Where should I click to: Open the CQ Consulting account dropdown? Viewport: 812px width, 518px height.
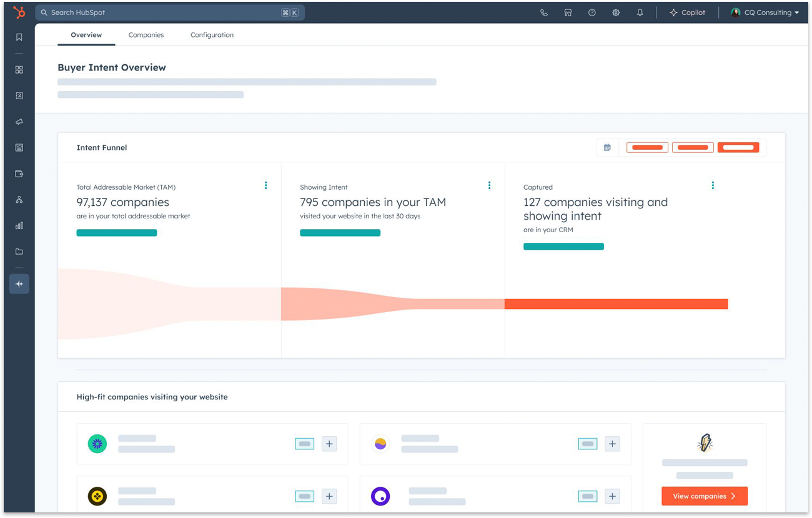[x=763, y=12]
